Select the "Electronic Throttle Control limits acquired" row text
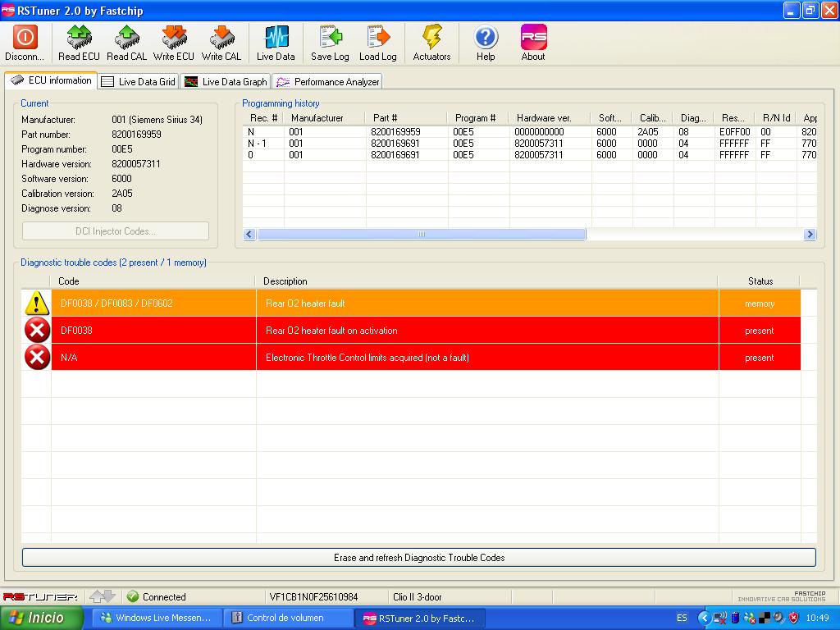Image resolution: width=840 pixels, height=630 pixels. tap(367, 358)
